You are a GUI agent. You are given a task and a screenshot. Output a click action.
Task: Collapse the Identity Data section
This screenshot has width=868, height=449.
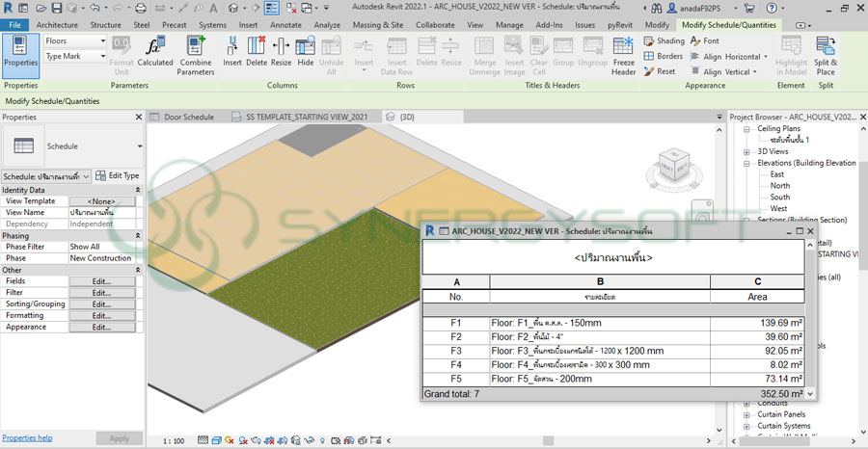[137, 190]
